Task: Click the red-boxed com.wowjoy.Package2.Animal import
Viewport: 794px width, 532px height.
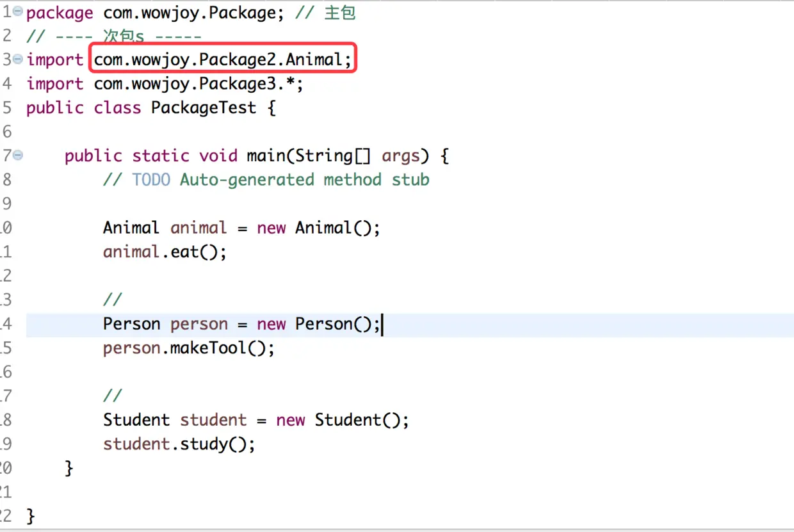Action: [223, 60]
